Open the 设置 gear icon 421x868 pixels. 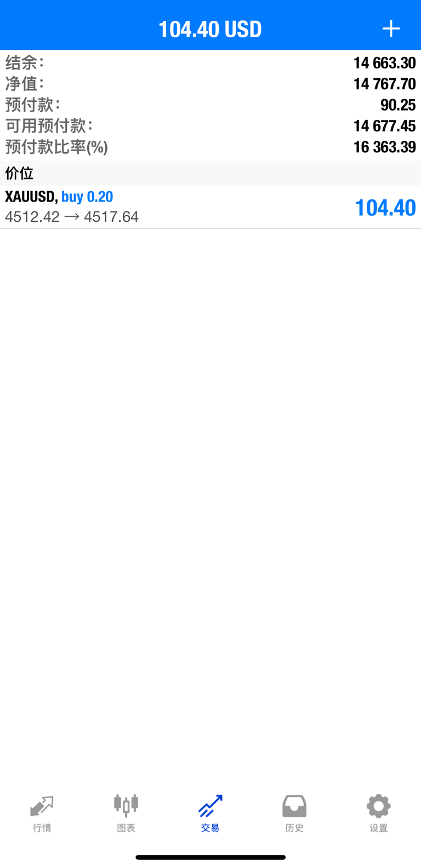click(x=378, y=806)
